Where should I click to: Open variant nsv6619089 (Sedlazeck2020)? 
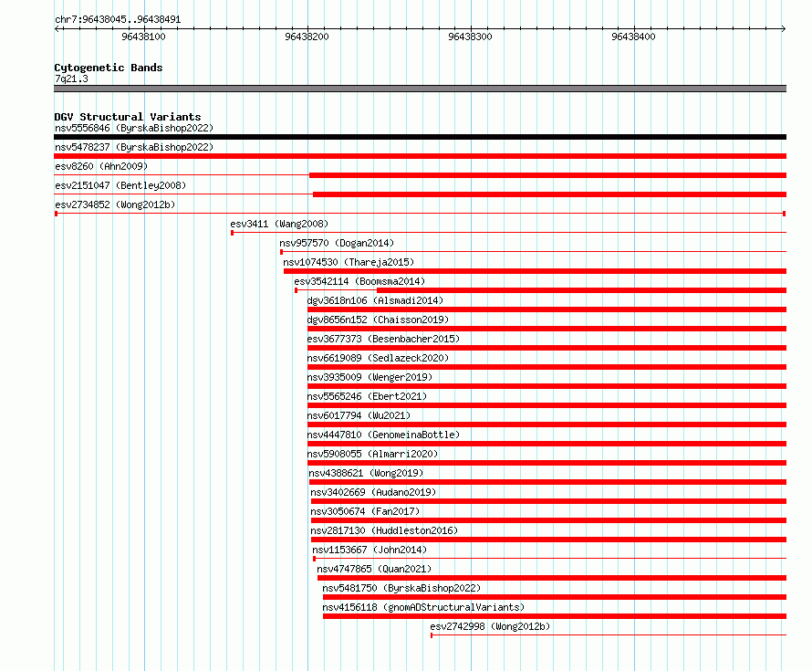[x=378, y=358]
